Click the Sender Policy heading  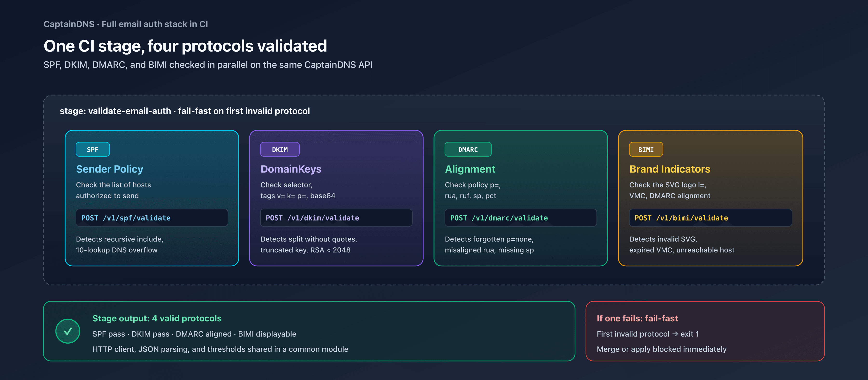(x=109, y=169)
